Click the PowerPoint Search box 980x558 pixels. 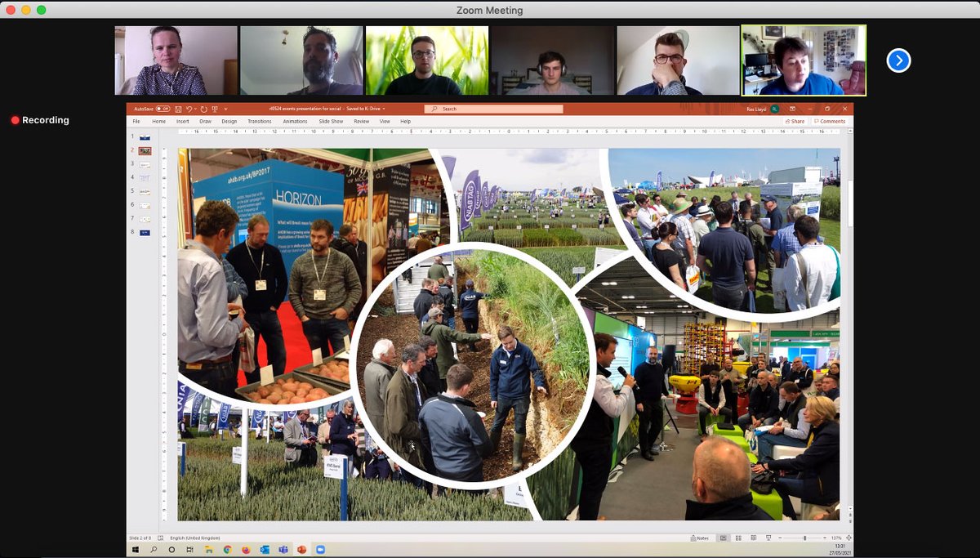(x=493, y=109)
